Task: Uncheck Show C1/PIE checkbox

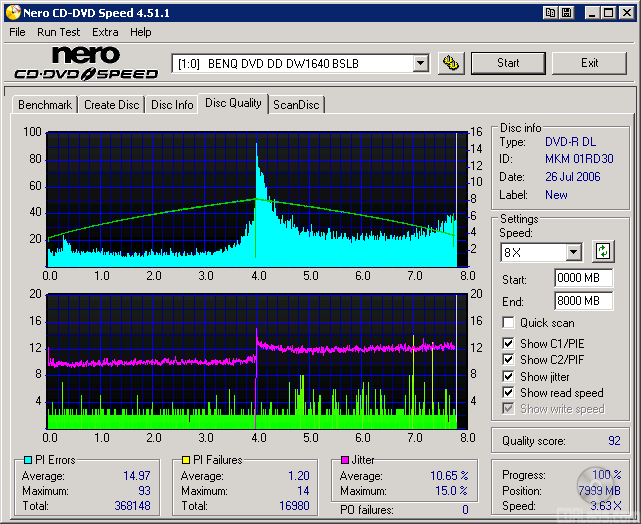Action: tap(509, 344)
